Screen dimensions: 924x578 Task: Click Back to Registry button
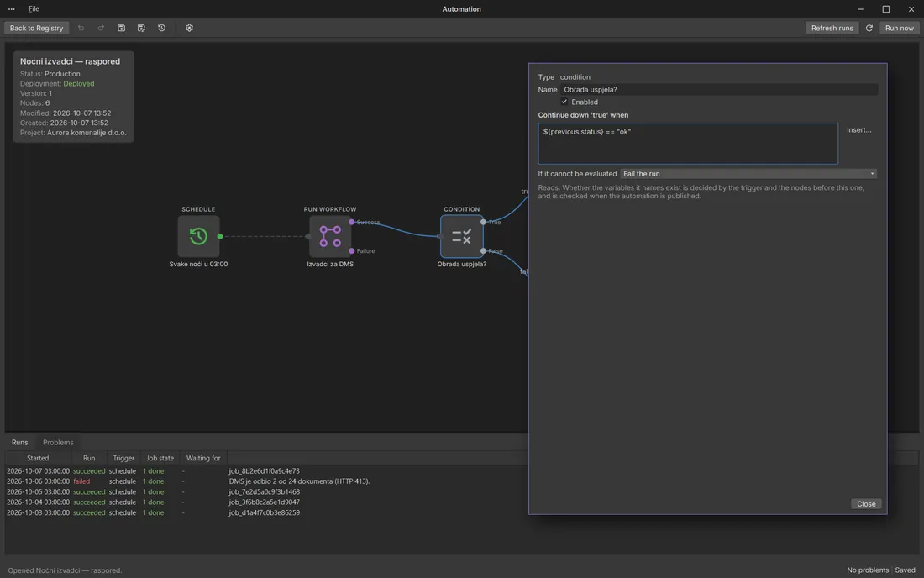click(x=36, y=28)
